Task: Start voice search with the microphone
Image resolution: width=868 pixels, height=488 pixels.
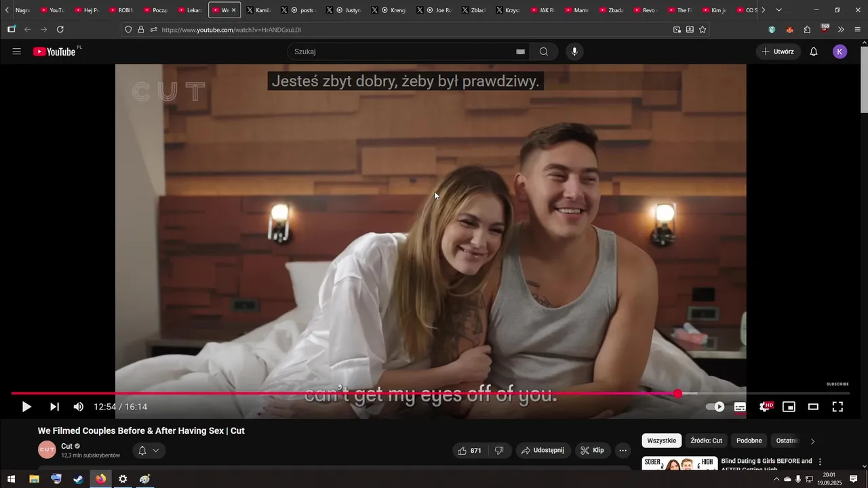Action: [574, 52]
